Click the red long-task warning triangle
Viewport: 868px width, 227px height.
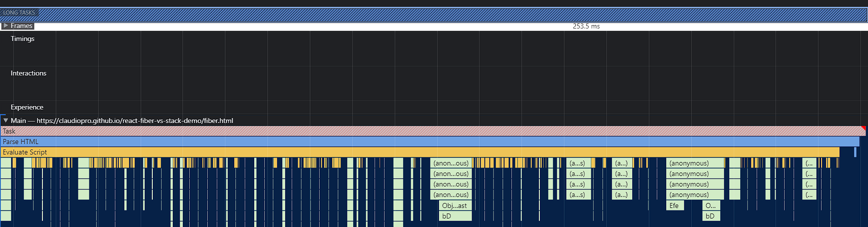[863, 128]
